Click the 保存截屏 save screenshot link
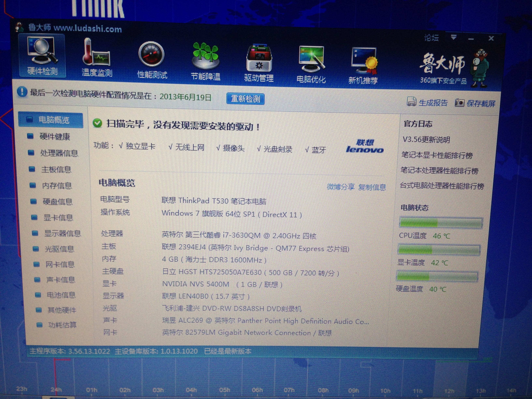The image size is (532, 399). pyautogui.click(x=481, y=104)
